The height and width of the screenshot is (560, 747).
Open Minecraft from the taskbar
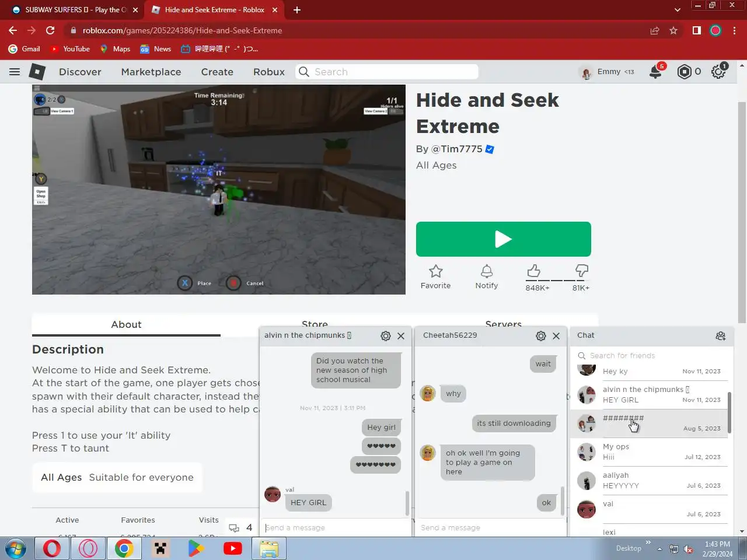tap(160, 549)
